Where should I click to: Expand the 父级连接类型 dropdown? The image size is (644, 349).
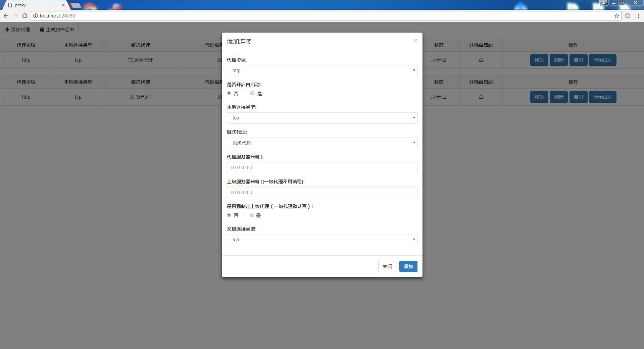[x=322, y=240]
